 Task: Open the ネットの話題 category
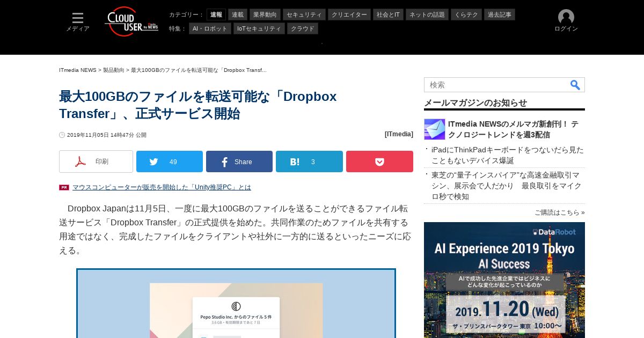pyautogui.click(x=427, y=14)
